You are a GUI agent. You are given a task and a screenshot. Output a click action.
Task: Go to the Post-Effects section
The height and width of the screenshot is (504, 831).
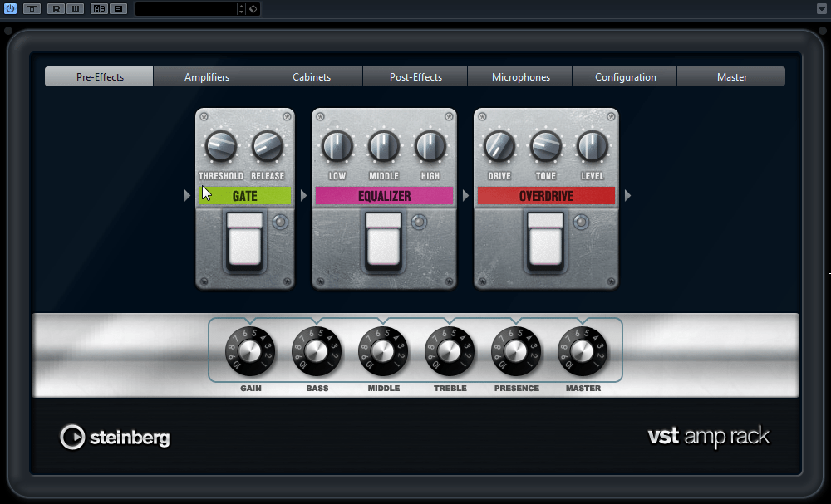point(415,76)
